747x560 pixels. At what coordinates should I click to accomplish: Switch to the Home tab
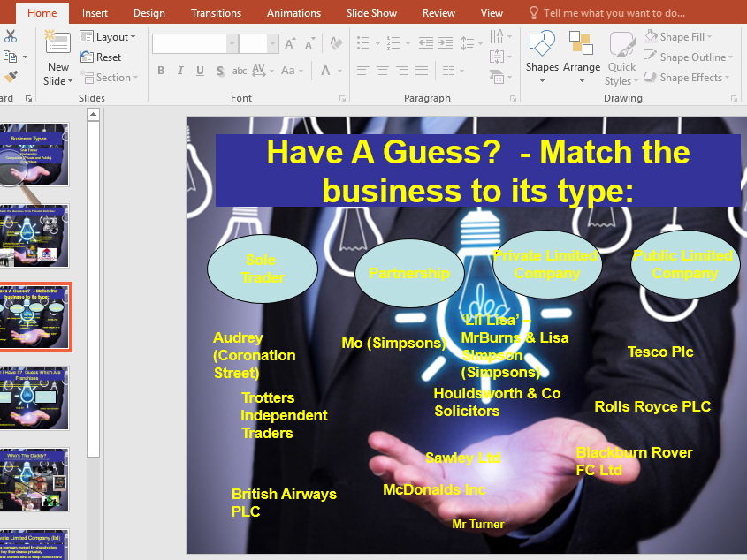[42, 13]
